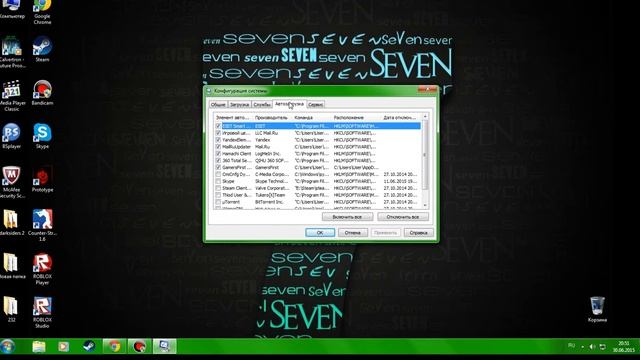The height and width of the screenshot is (360, 640).
Task: Click the Включить все button
Action: coord(347,217)
